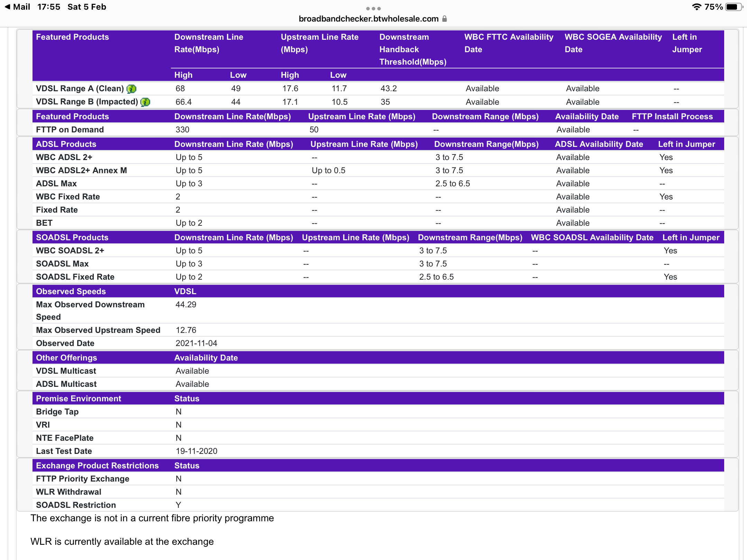Tap the broadbandchecker.btwholesale.com address bar
Viewport: 747px width, 560px height.
[x=368, y=19]
